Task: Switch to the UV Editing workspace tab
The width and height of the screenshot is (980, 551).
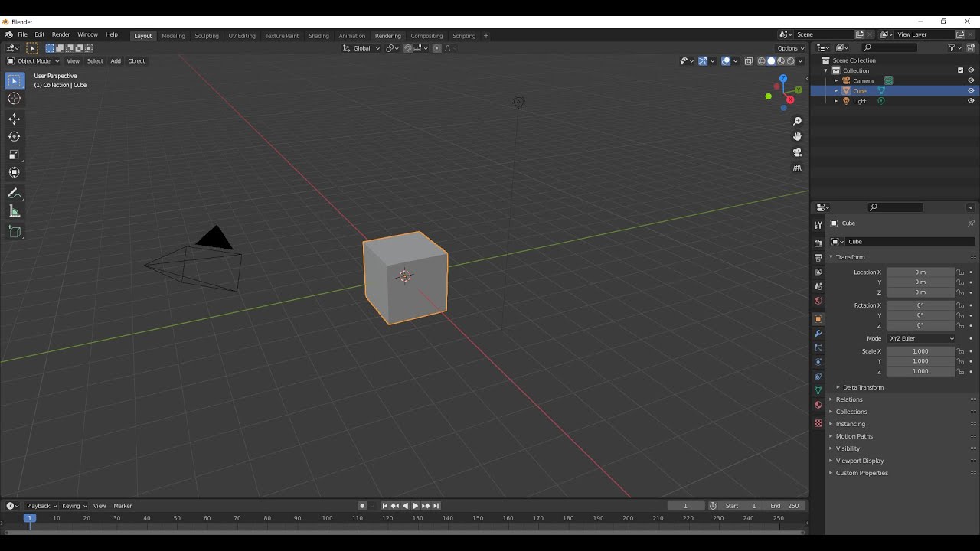Action: point(242,36)
